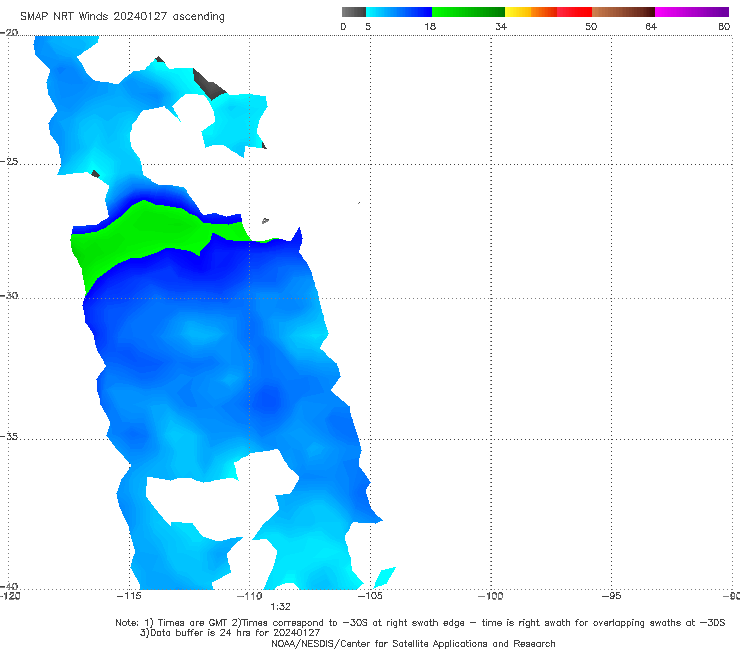740x650 pixels.
Task: Click the colorbar label '34'
Action: pyautogui.click(x=501, y=26)
